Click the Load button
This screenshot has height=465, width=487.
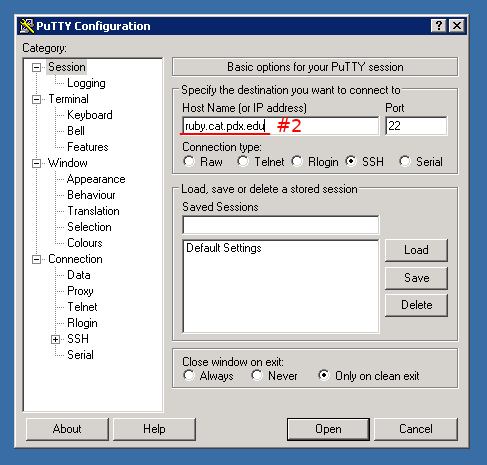[416, 250]
